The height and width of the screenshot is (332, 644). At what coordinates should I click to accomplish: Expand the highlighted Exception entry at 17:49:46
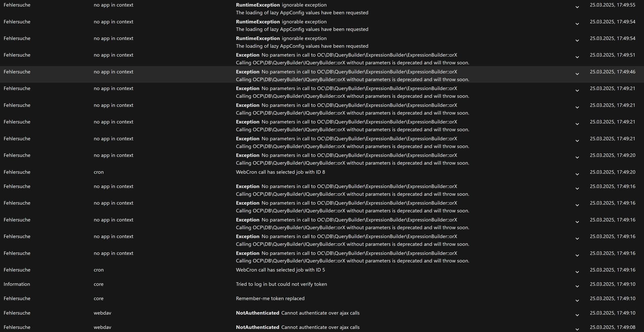coord(577,74)
